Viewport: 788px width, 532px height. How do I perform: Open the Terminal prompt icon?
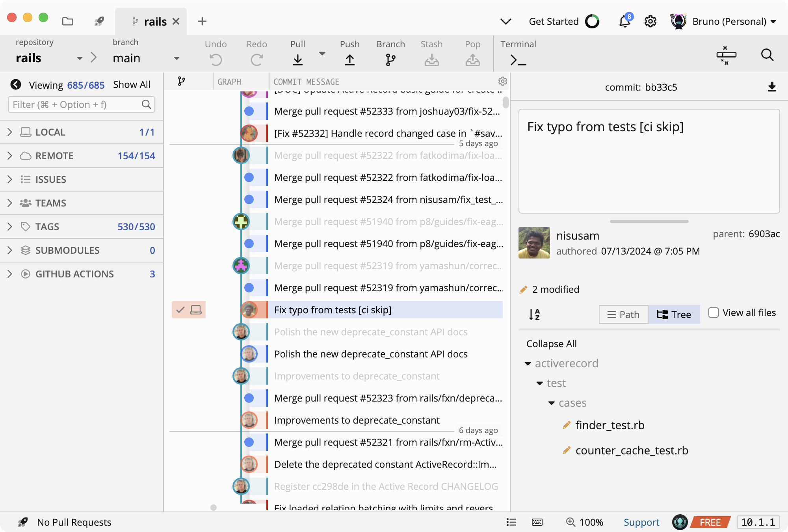click(518, 60)
